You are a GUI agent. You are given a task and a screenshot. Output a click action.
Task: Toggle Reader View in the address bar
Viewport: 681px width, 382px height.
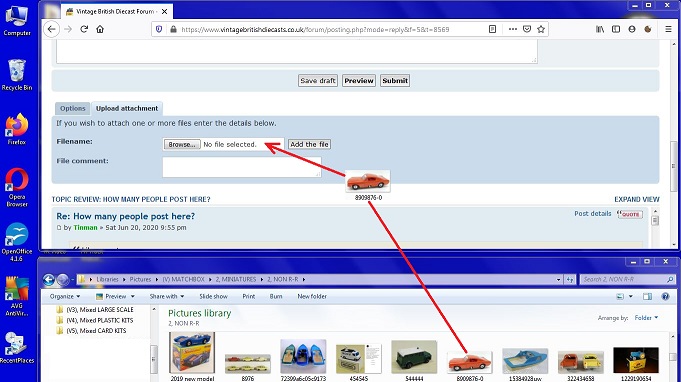tap(492, 29)
